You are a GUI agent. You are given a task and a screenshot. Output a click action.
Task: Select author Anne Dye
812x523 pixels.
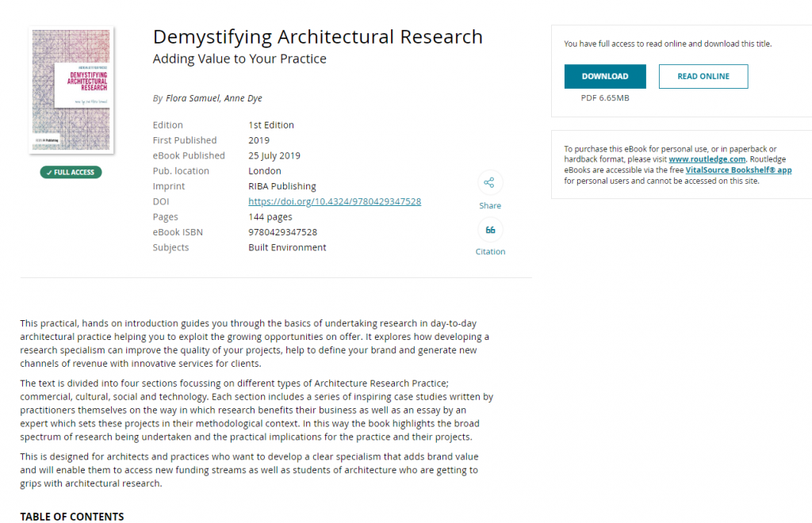pos(243,98)
